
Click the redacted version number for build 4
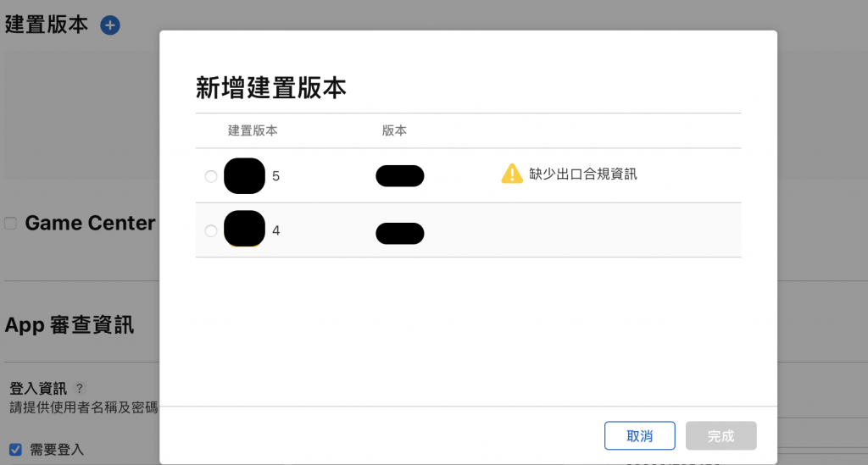[400, 233]
